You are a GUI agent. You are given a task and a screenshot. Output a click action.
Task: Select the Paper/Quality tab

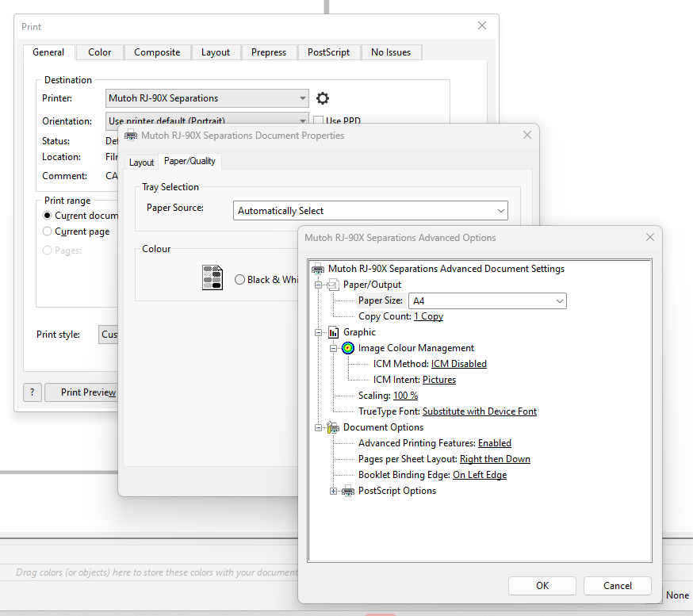pos(190,161)
